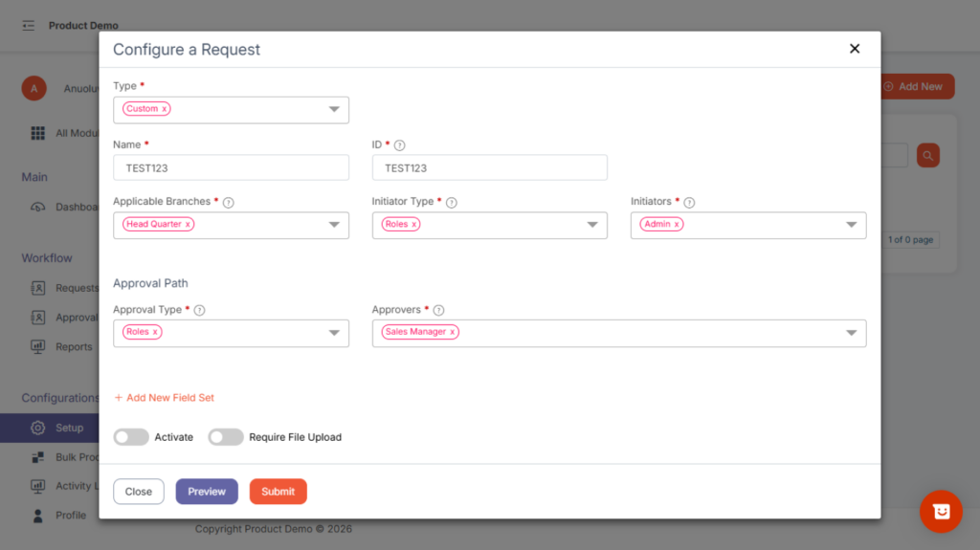
Task: Go to Reports in the sidebar
Action: 73,347
